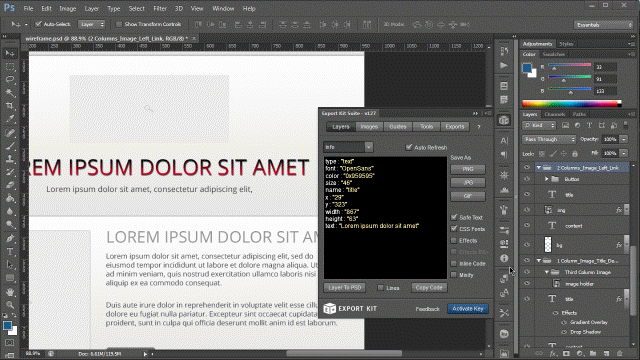Toggle CSS Fonts checkbox

click(454, 229)
